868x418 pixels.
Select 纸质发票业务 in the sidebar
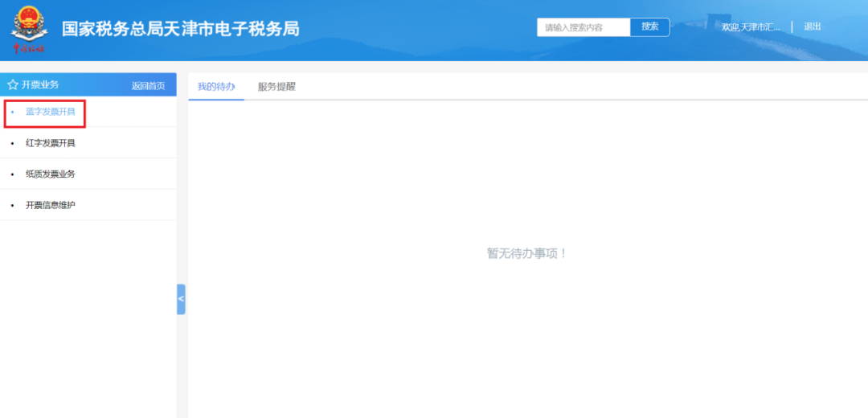coord(51,174)
